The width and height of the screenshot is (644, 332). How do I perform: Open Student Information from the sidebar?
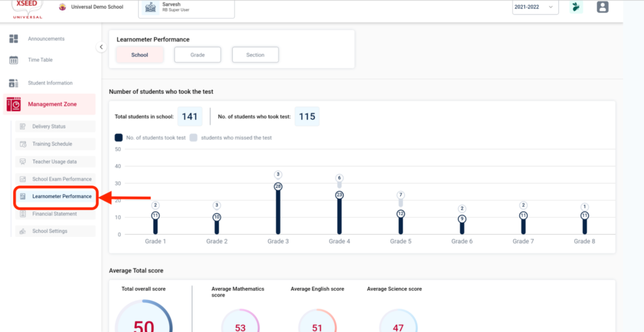click(50, 83)
